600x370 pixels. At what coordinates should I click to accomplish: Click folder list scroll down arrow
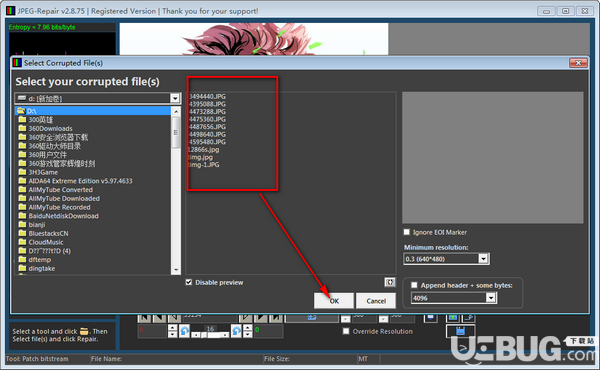(x=176, y=270)
